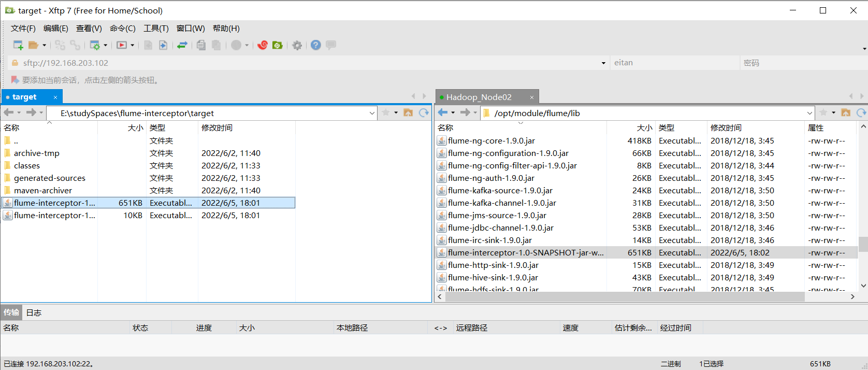Screen dimensions: 868x370
Task: Click the session properties icon with green gear
Action: [x=95, y=45]
